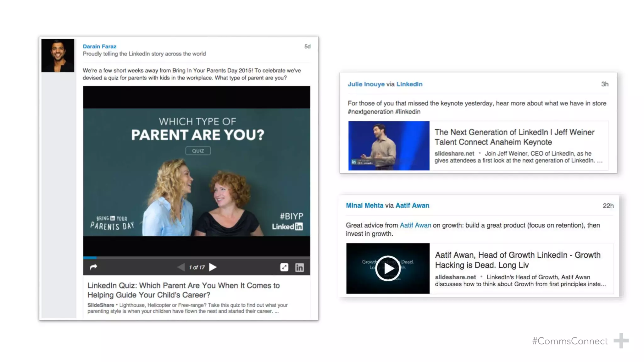This screenshot has height=362, width=644.
Task: Click the slideshow progress bar
Action: (197, 257)
